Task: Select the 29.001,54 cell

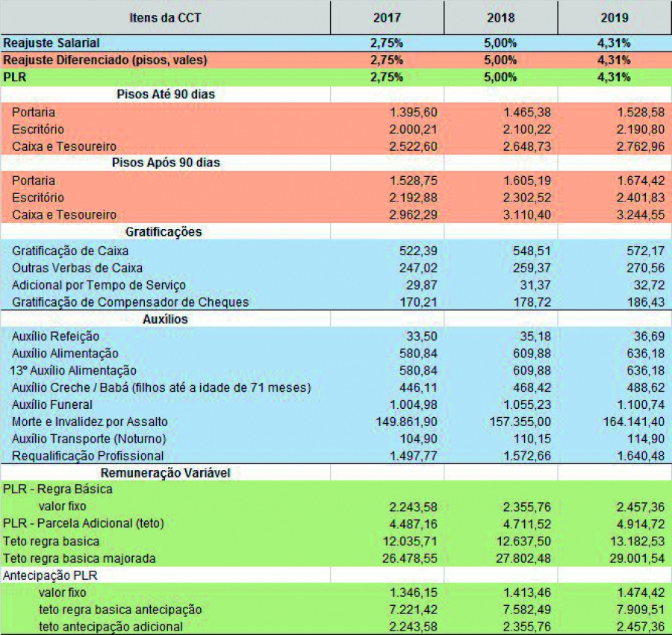Action: (x=638, y=558)
